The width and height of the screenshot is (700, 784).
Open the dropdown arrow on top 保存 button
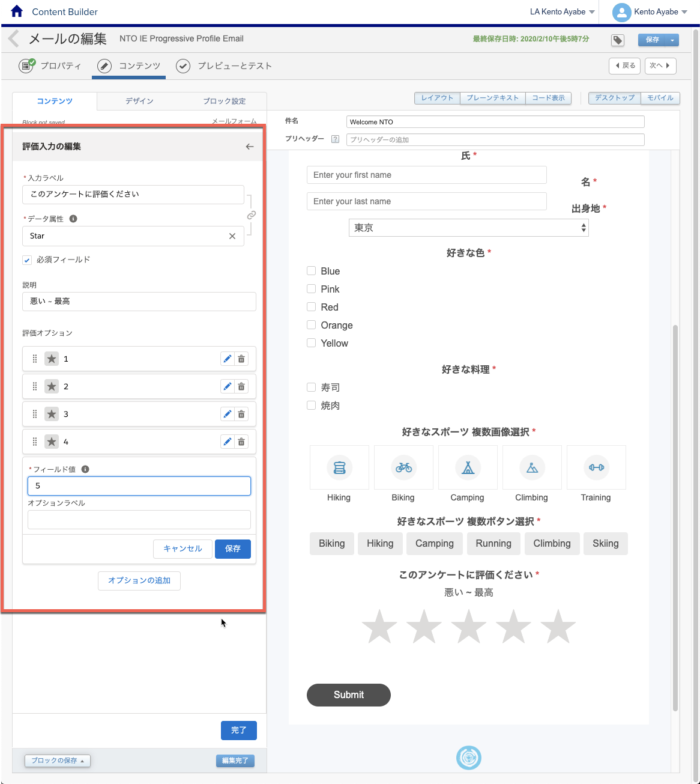point(672,40)
